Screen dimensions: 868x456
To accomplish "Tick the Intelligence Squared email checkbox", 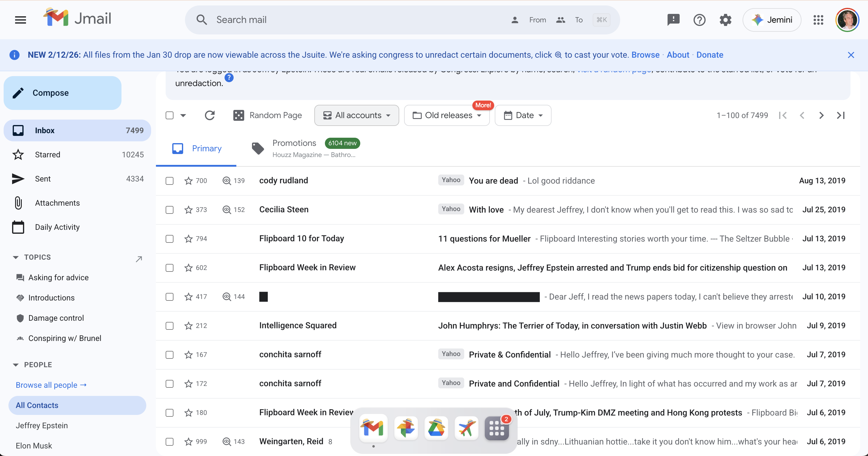I will 170,326.
